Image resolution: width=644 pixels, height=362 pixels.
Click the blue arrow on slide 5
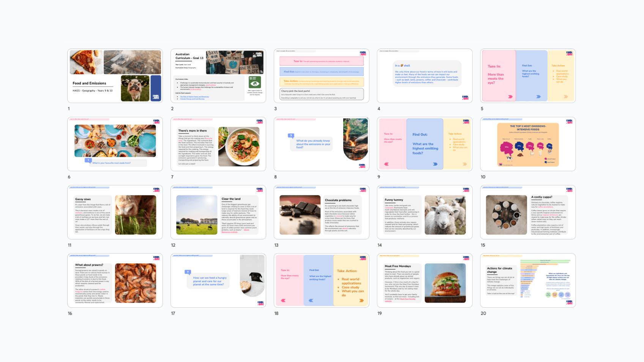(x=538, y=97)
